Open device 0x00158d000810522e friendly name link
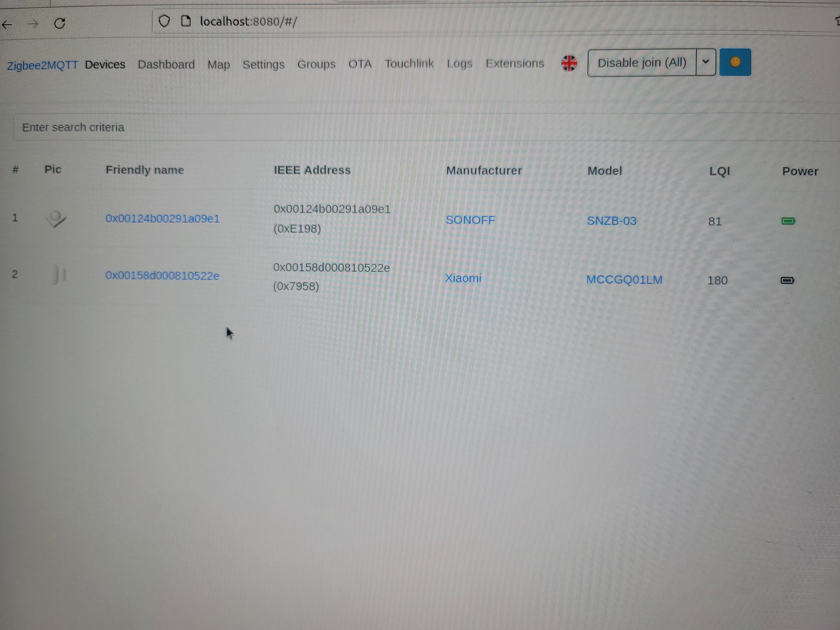The width and height of the screenshot is (840, 630). [x=162, y=276]
